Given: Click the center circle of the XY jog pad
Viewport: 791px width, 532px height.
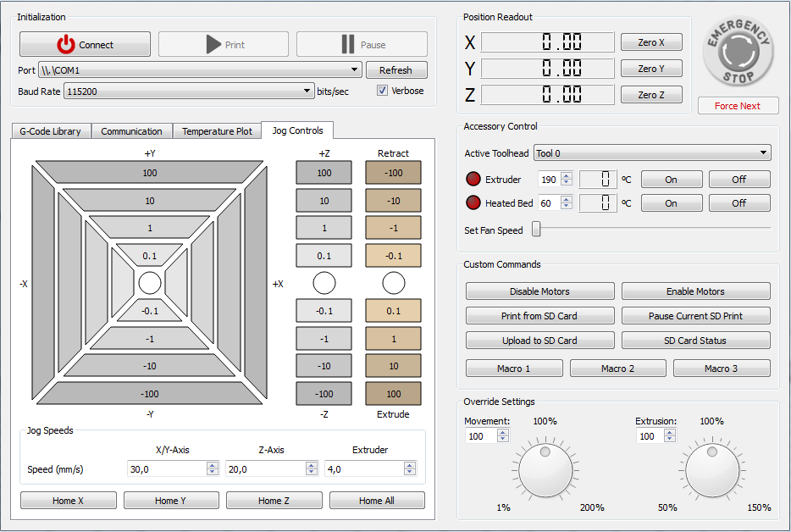Looking at the screenshot, I should (x=149, y=283).
